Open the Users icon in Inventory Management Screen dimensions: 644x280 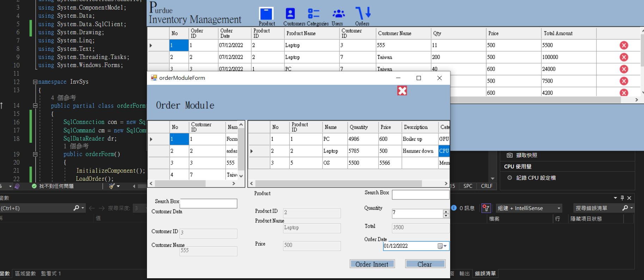pyautogui.click(x=339, y=14)
